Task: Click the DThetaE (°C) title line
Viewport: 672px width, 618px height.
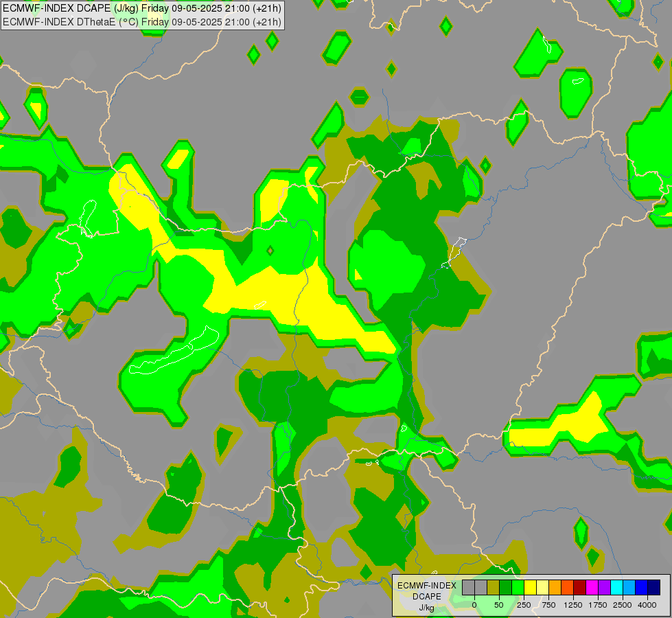Action: (x=142, y=22)
